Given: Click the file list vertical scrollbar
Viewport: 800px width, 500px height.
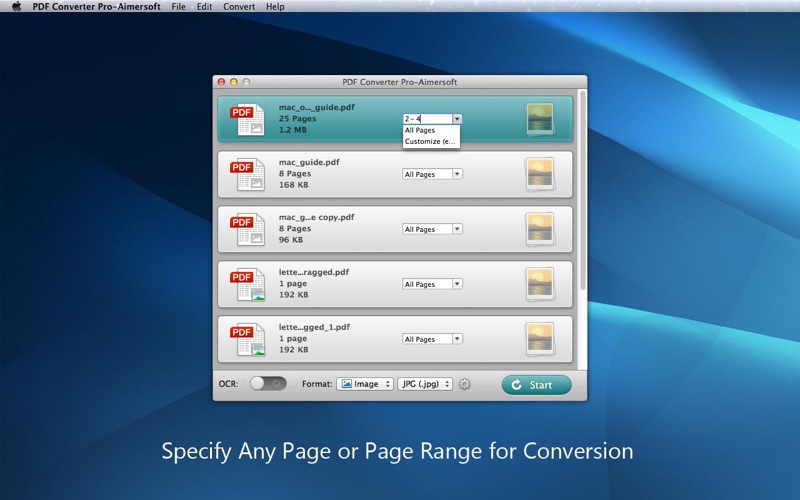Looking at the screenshot, I should [582, 190].
